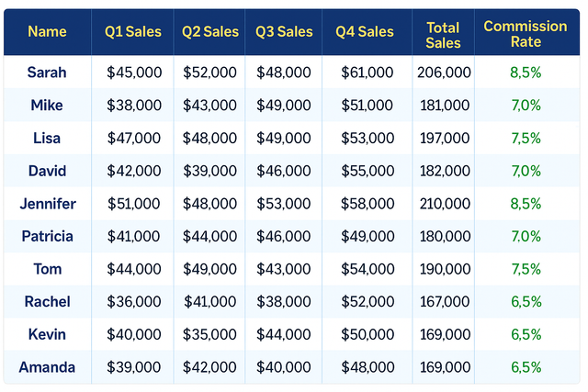
Task: Select Sarah's commission rate 8,5%
Action: pos(526,73)
